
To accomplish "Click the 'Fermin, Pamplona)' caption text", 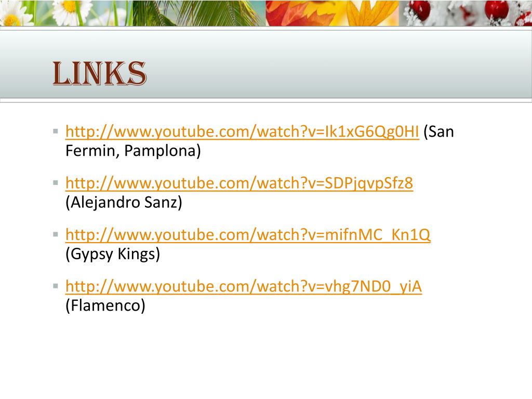I will 133,151.
